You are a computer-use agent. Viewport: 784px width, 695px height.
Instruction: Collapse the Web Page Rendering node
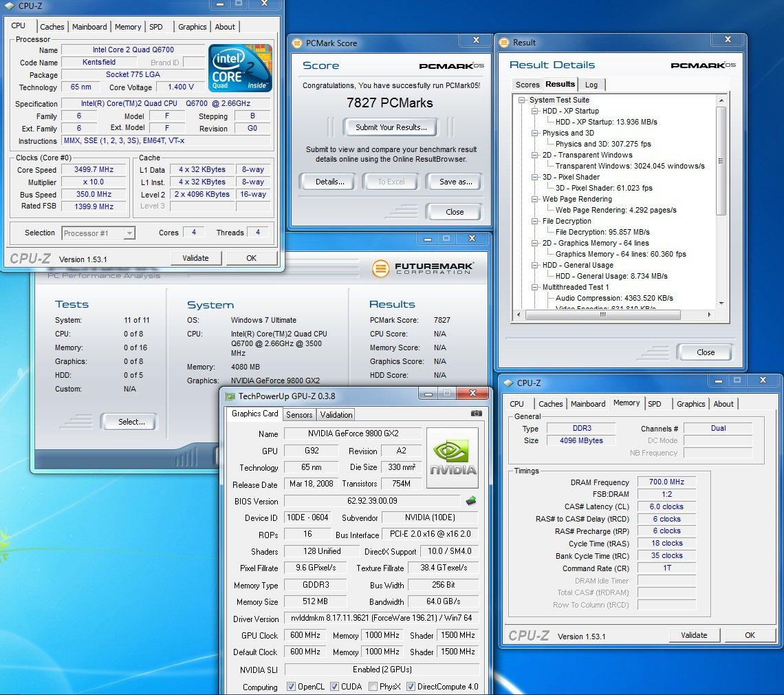(x=534, y=199)
